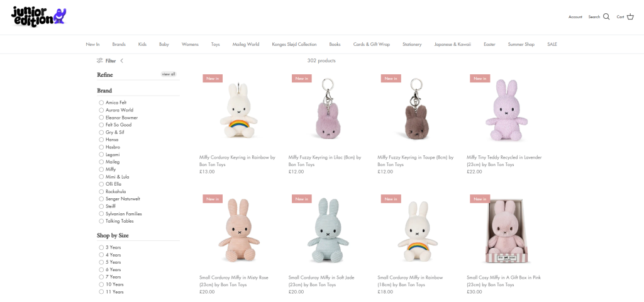Select Miffy brand filter

pyautogui.click(x=108, y=169)
